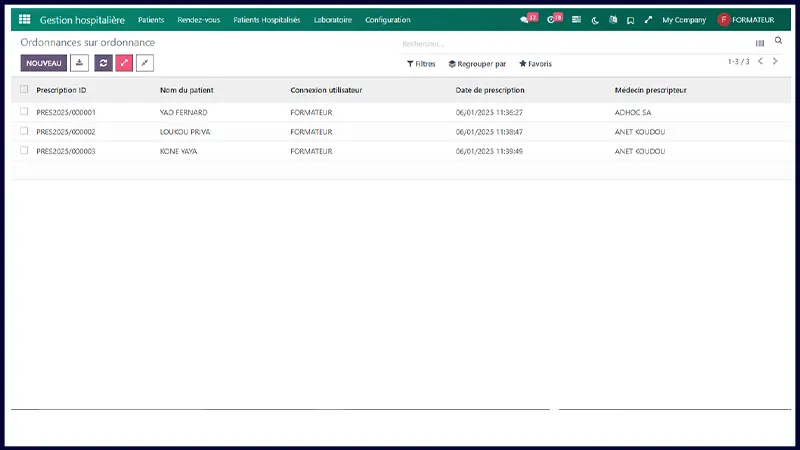The height and width of the screenshot is (450, 800).
Task: Sort by Date de prescription column header
Action: [x=490, y=90]
